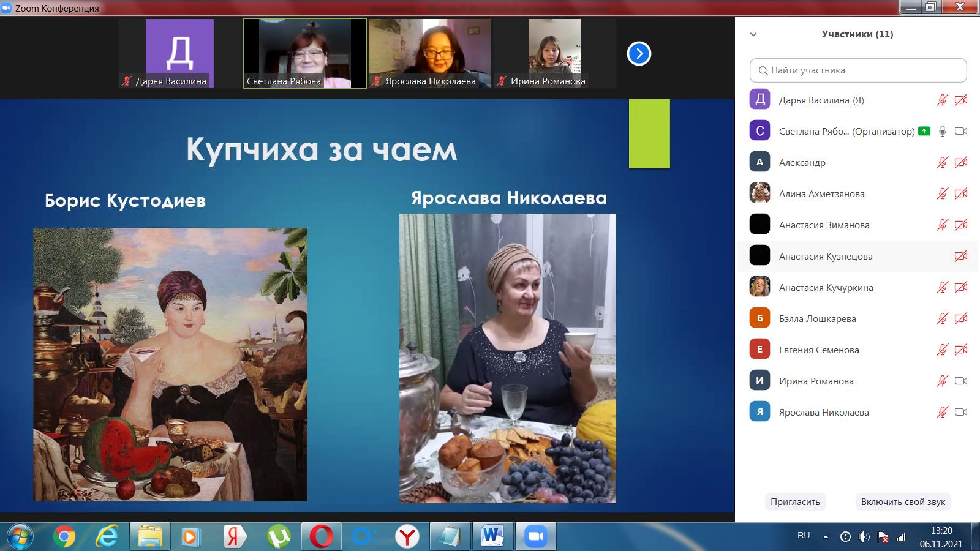The width and height of the screenshot is (980, 551).
Task: Click the Svetlana Ryabova screen sharing icon
Action: 924,131
